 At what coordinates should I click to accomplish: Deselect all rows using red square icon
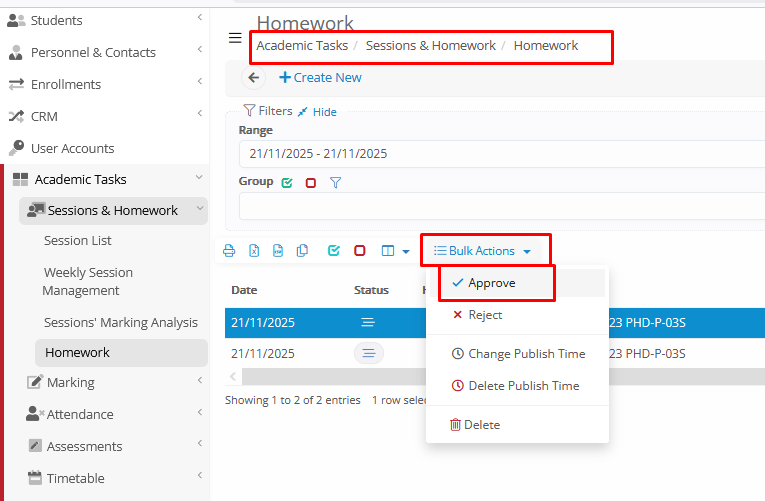click(x=360, y=251)
